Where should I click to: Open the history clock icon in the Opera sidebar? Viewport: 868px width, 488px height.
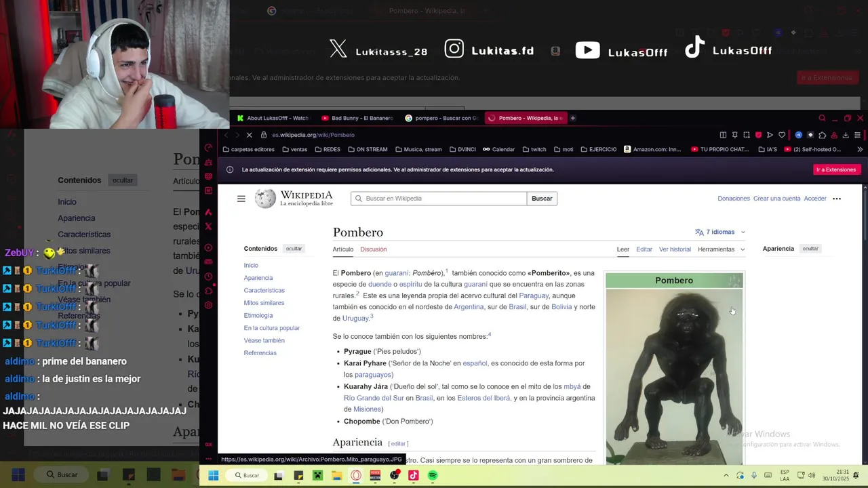208,277
